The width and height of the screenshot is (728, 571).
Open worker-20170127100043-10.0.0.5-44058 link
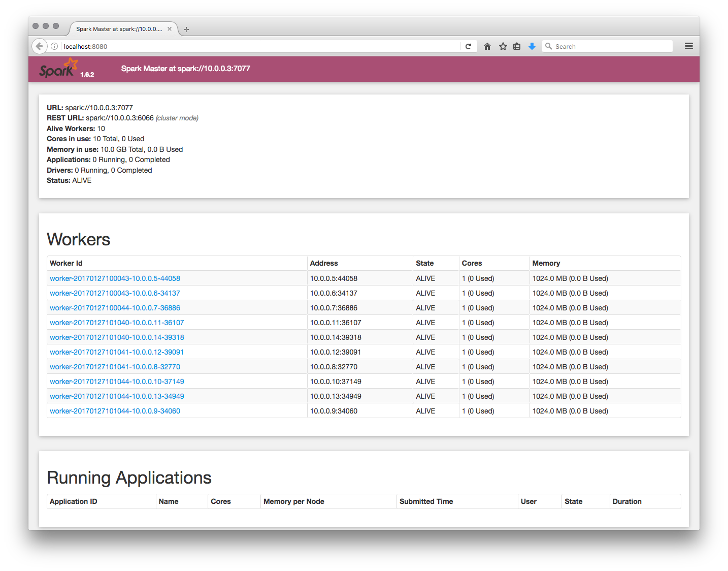tap(115, 278)
